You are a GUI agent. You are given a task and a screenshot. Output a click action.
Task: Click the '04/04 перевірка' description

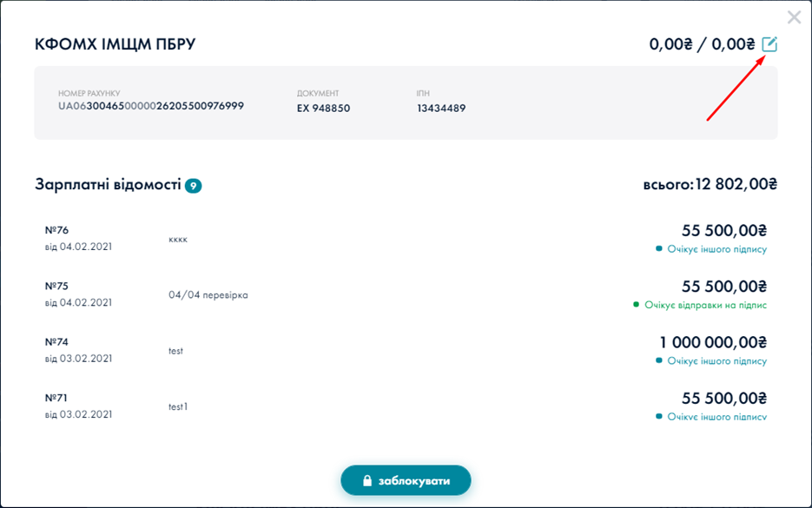pos(208,295)
